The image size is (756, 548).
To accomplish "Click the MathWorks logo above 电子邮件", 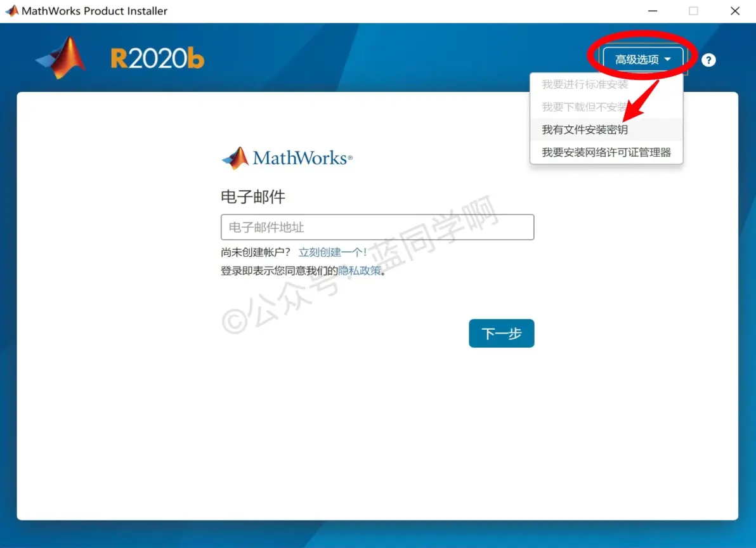I will (287, 157).
